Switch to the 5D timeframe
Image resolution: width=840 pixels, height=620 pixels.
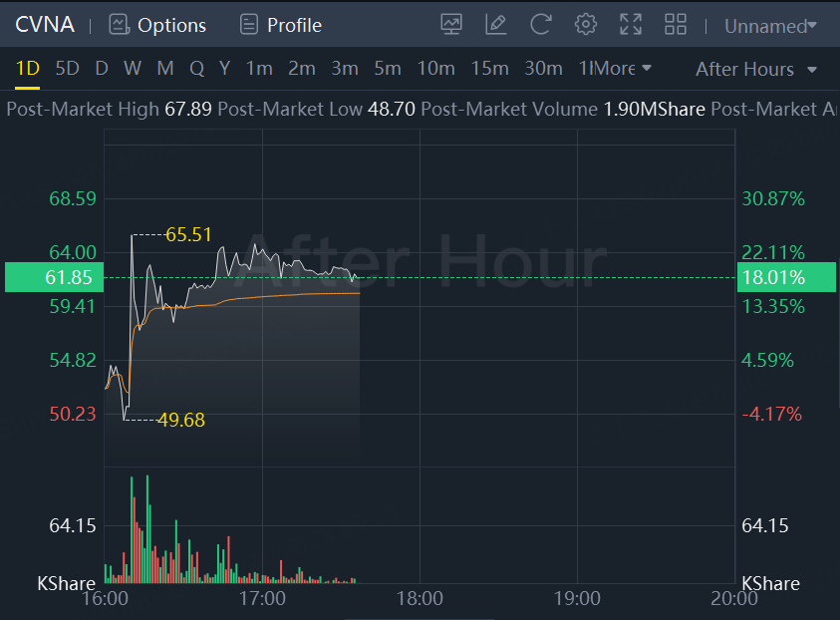[67, 69]
